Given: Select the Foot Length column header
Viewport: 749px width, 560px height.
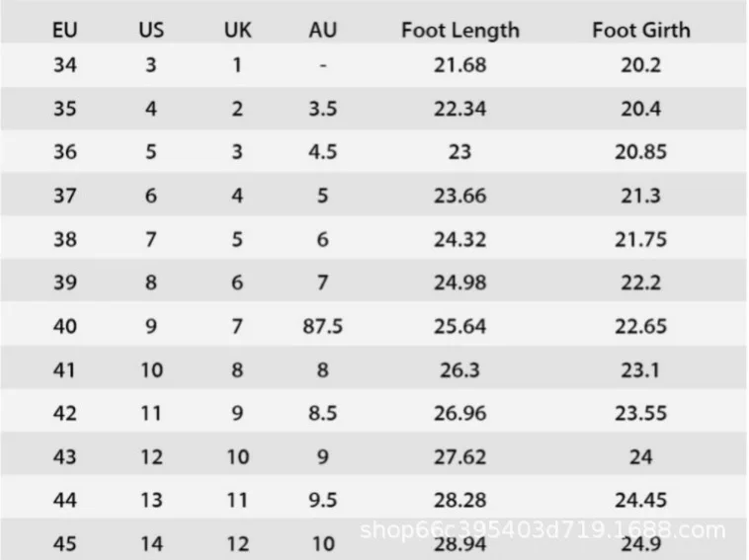Looking at the screenshot, I should point(459,30).
